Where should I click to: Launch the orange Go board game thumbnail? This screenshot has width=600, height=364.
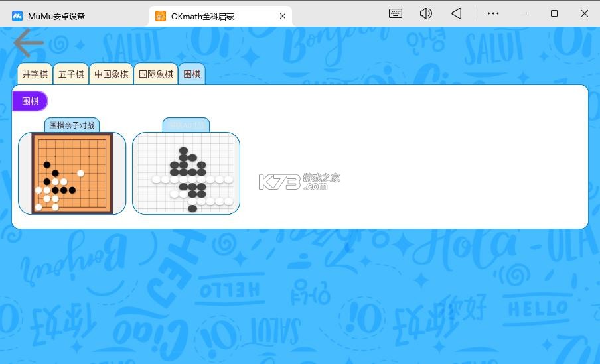click(x=72, y=173)
